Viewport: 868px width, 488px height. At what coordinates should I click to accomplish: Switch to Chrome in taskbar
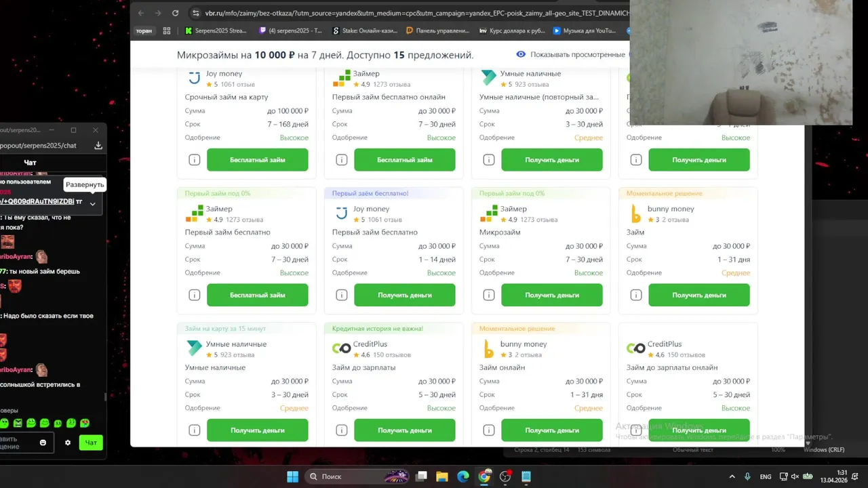[484, 476]
